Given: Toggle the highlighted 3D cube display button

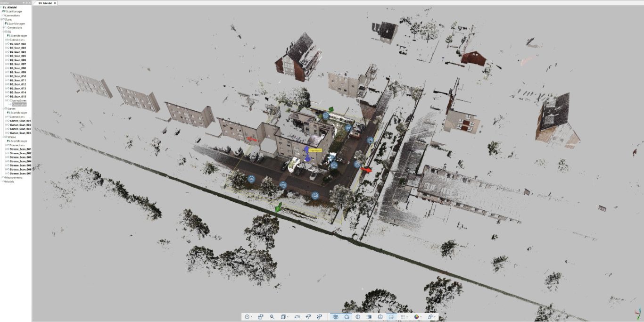Looking at the screenshot, I should click(x=335, y=317).
